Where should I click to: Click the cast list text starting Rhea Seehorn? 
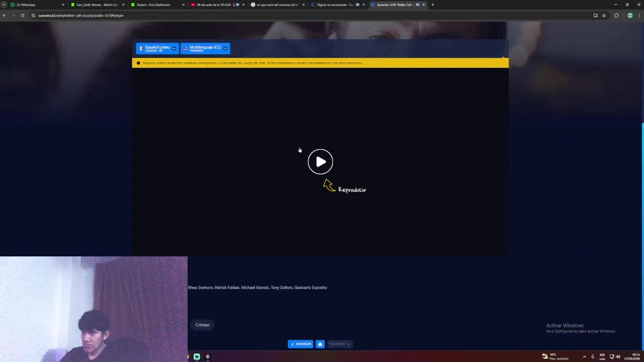(258, 288)
